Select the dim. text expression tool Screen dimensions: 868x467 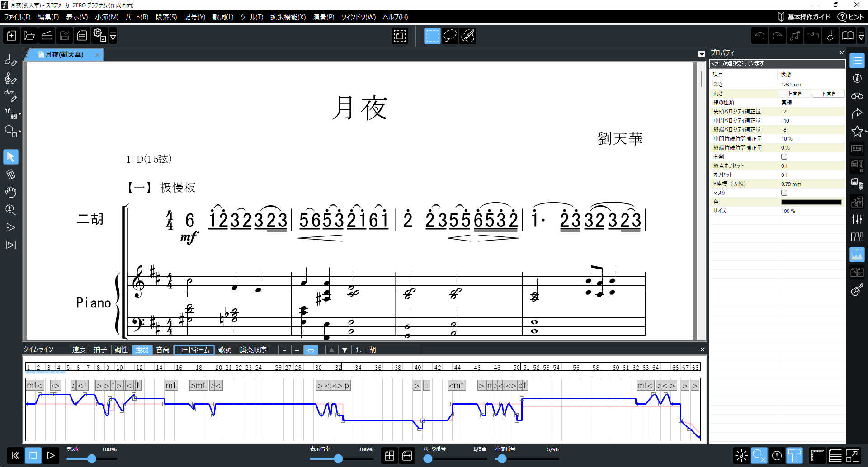pyautogui.click(x=10, y=95)
